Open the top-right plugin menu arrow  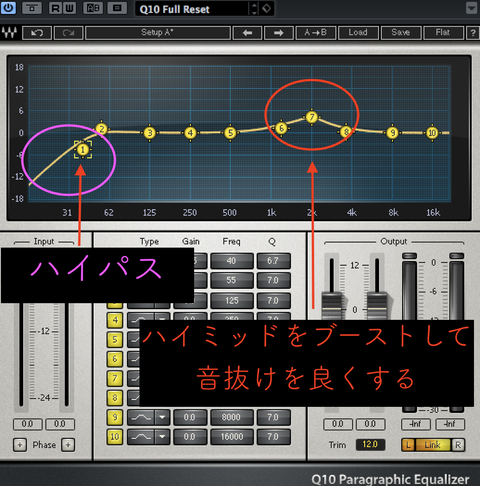pos(471,8)
